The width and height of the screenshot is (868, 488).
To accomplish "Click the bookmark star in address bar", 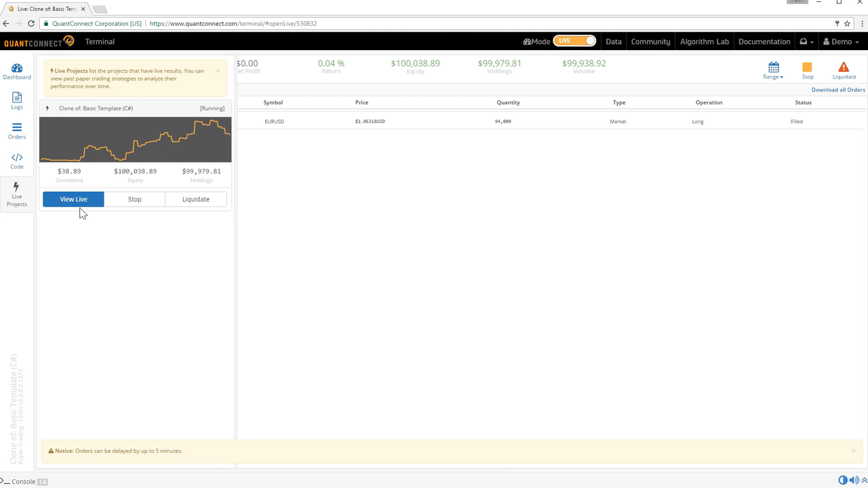I will (x=848, y=24).
